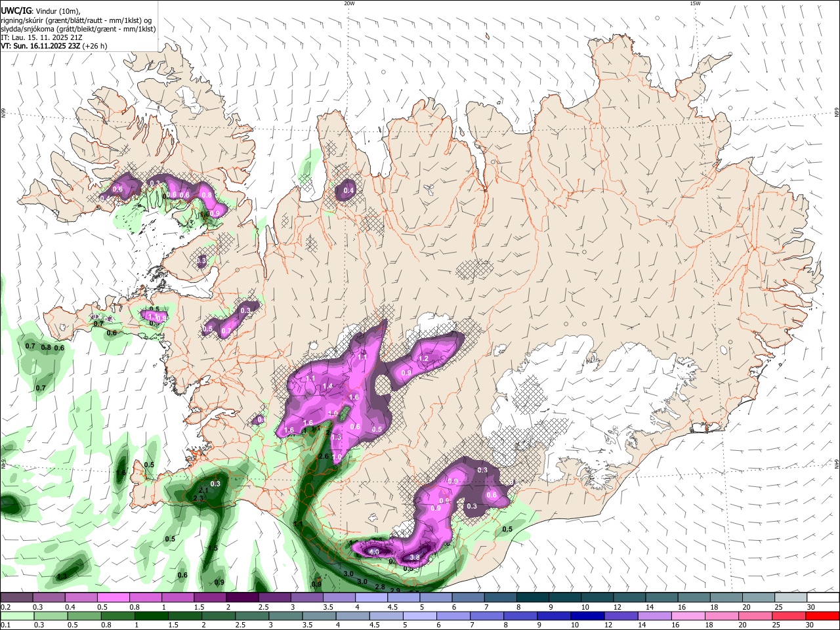Pick the 1.5 purple swatch in the upper legend
The height and width of the screenshot is (630, 840).
click(210, 598)
